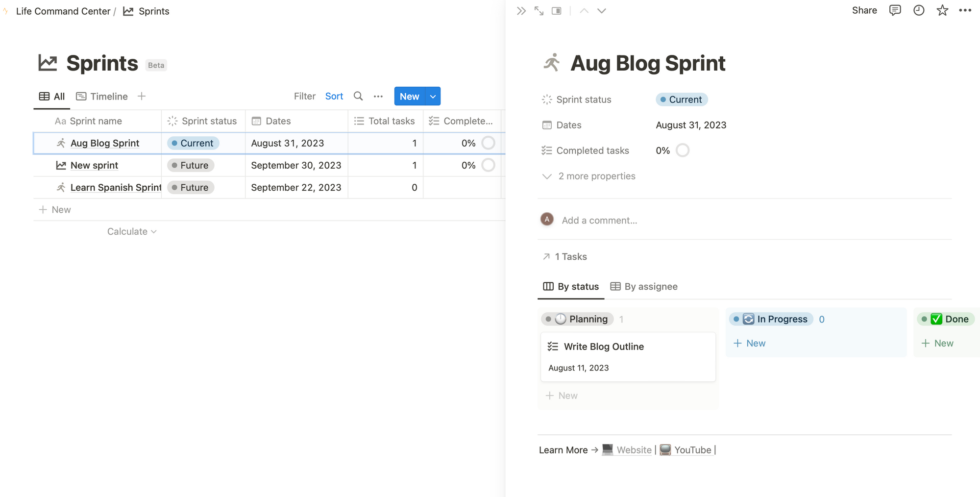
Task: Click August 31, 2023 date in peek panel
Action: coord(691,125)
